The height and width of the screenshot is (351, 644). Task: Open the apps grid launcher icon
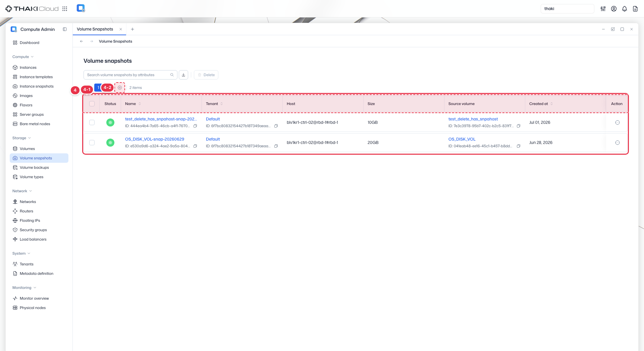coord(65,9)
